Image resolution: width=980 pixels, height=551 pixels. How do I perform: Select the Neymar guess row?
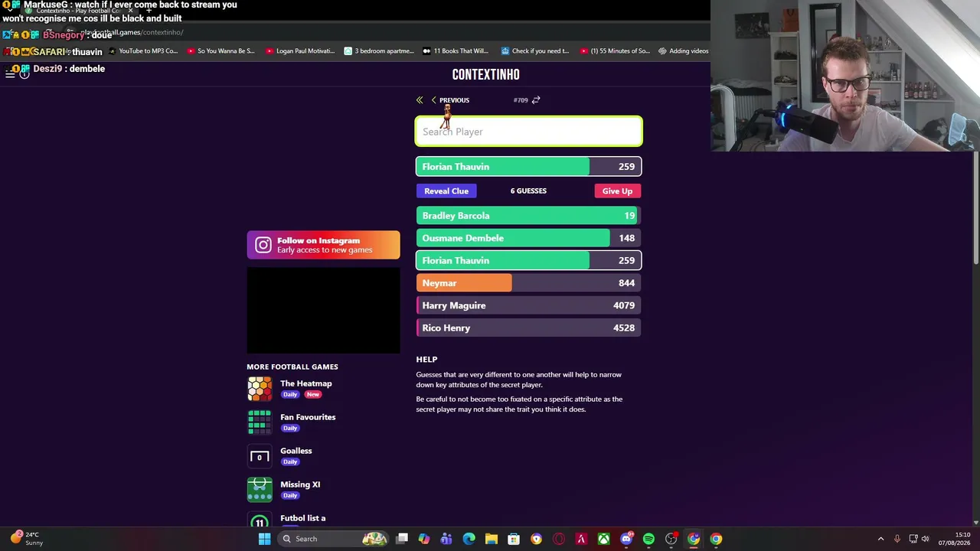point(528,283)
